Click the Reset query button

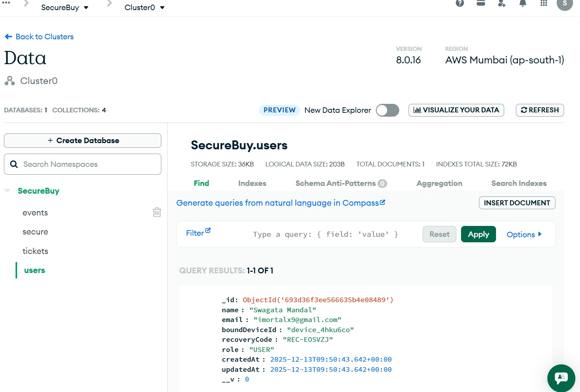pos(439,234)
